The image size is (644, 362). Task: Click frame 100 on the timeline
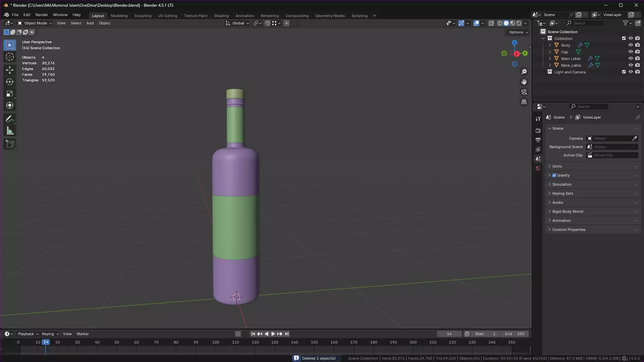coord(216,342)
